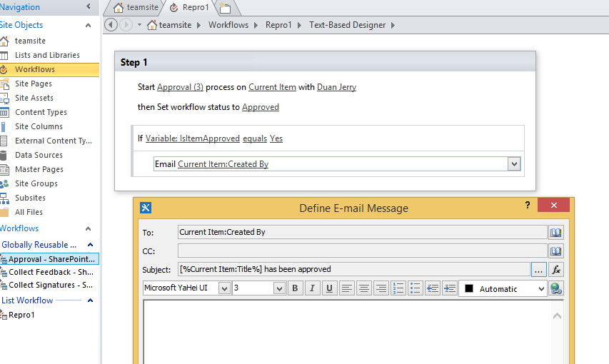Click Repro1 in breadcrumb
The image size is (609, 364).
(278, 25)
